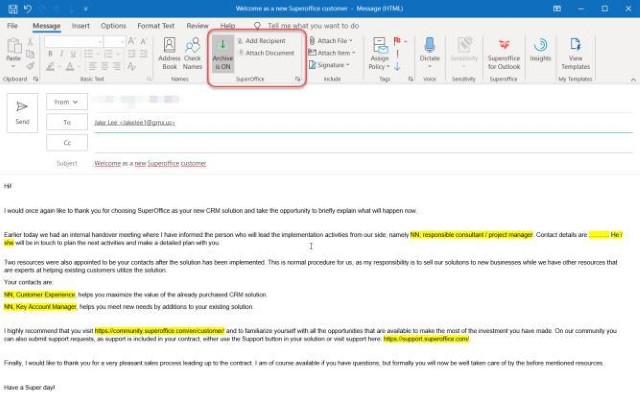Open the Format Text tab

(x=156, y=26)
